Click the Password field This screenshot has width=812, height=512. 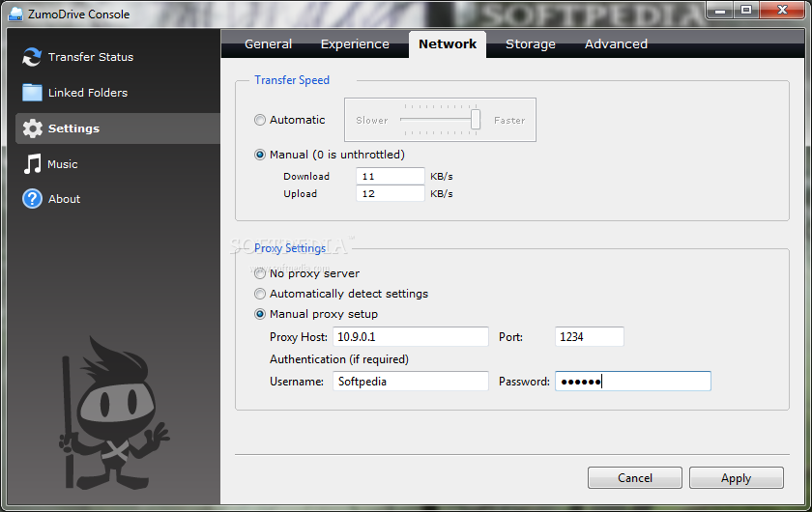(633, 381)
